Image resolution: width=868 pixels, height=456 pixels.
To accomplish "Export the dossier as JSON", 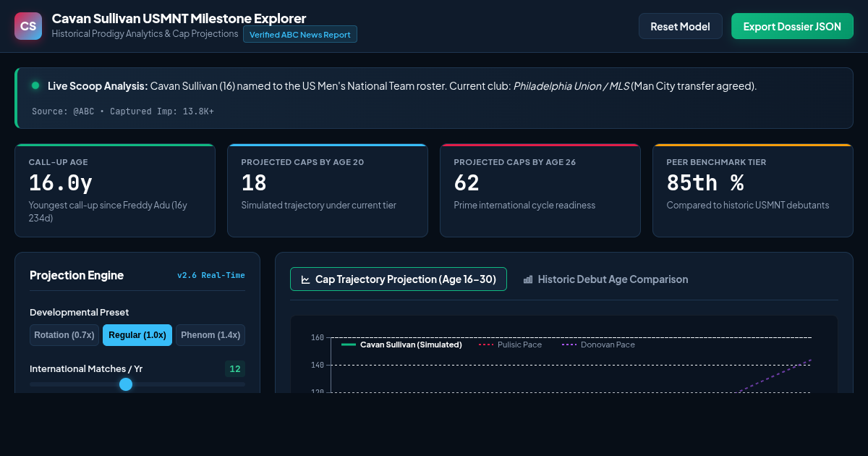I will [792, 26].
